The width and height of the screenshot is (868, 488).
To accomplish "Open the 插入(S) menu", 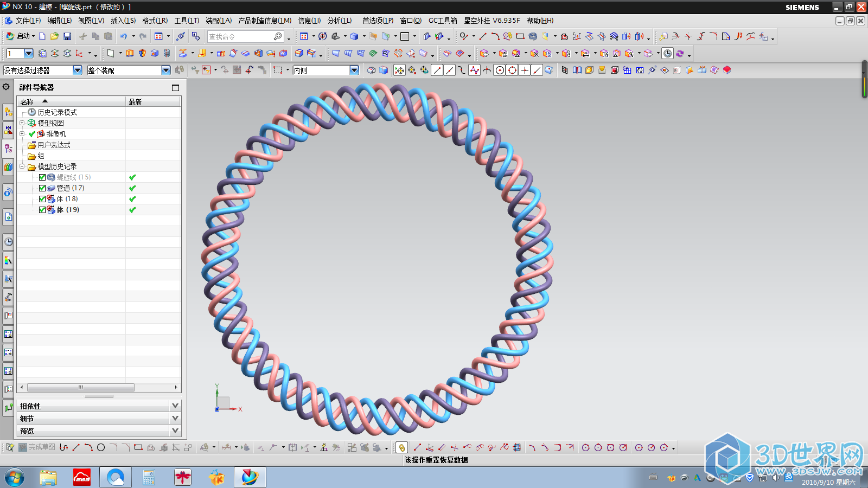I will (123, 21).
